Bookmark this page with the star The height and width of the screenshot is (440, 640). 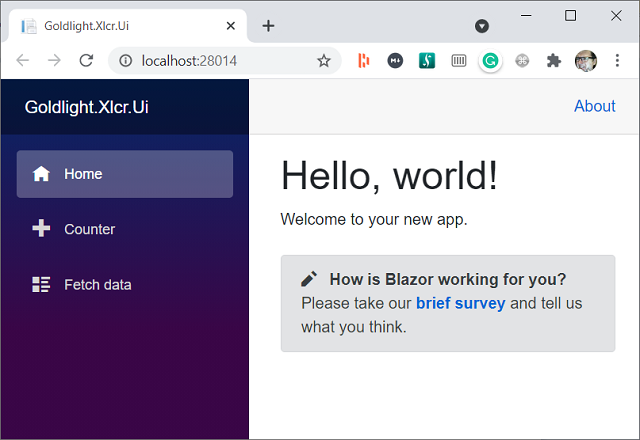tap(324, 61)
